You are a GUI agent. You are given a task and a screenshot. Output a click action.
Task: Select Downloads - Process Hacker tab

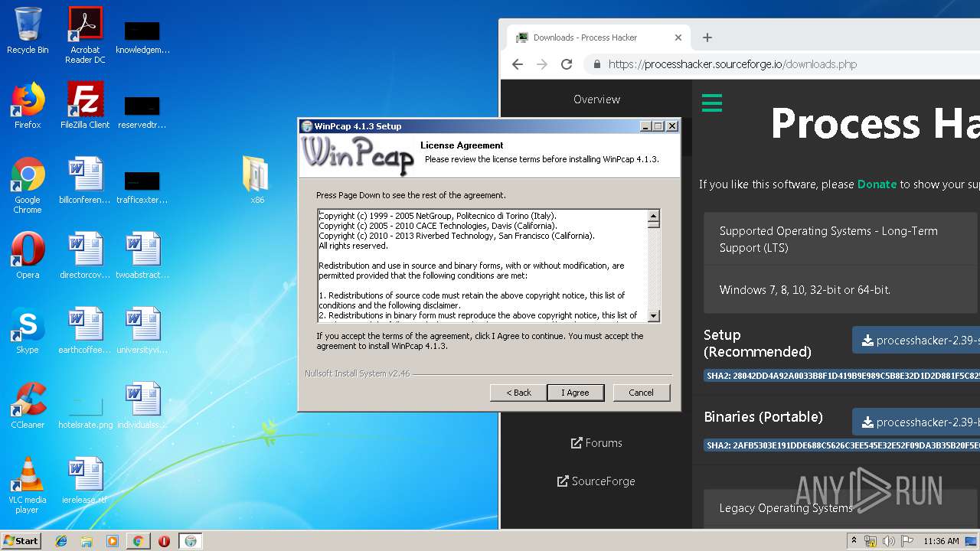coord(599,37)
